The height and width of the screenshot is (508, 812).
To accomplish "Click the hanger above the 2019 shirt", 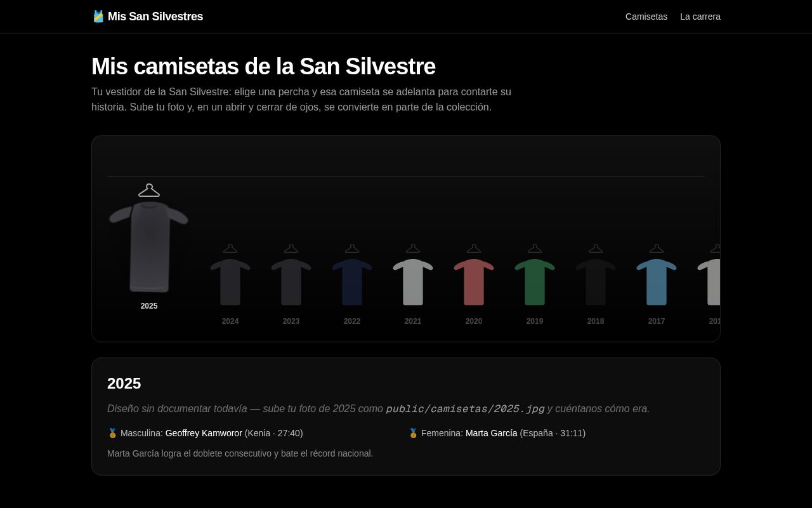I will [535, 248].
